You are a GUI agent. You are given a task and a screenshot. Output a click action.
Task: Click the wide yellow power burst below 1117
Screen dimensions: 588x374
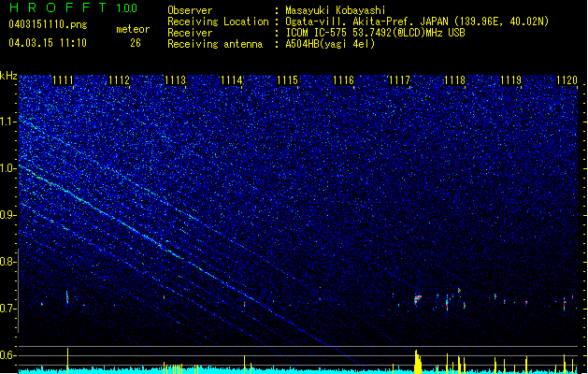(418, 362)
